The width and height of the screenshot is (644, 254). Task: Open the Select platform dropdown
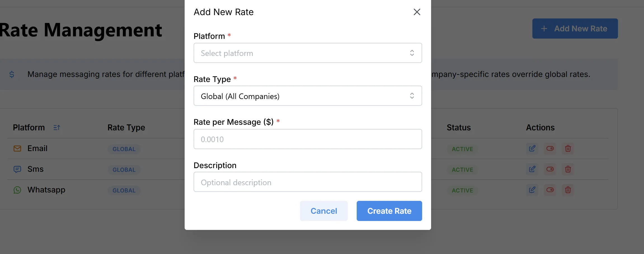click(307, 53)
